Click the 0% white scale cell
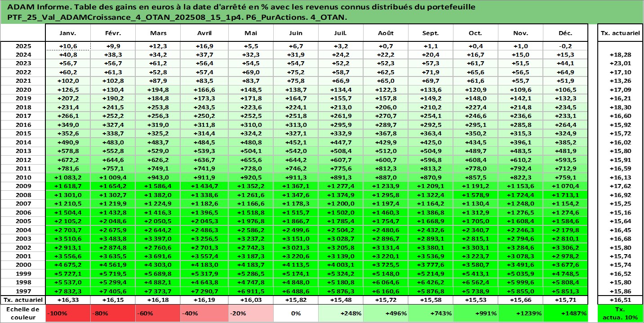The width and height of the screenshot is (644, 323). point(296,313)
